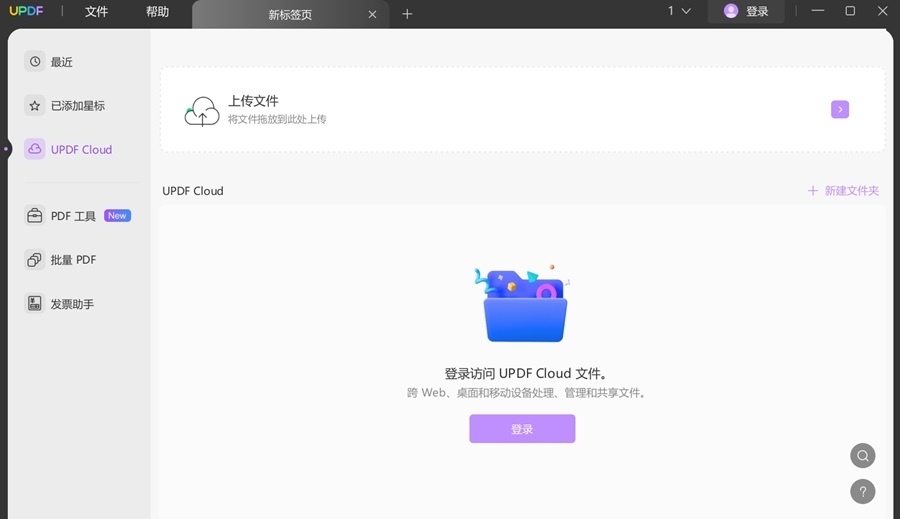
Task: Close the 新标签页 tab
Action: point(373,14)
